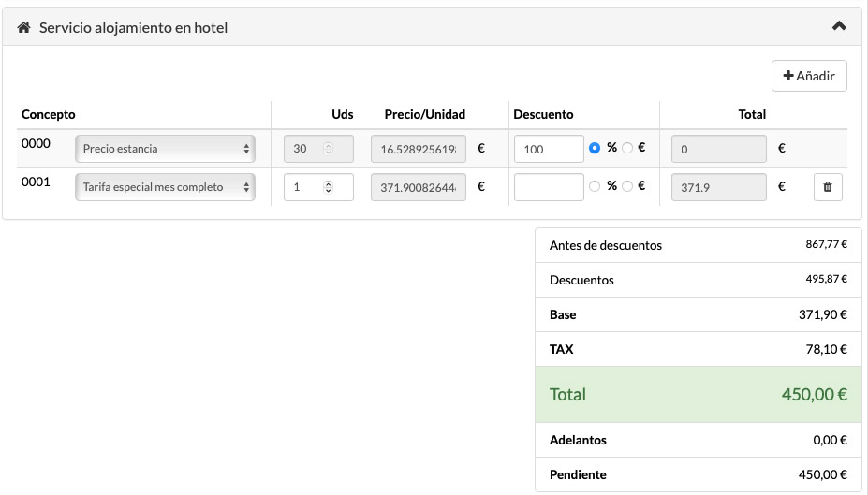Click the units stepper for row 0001

click(328, 187)
